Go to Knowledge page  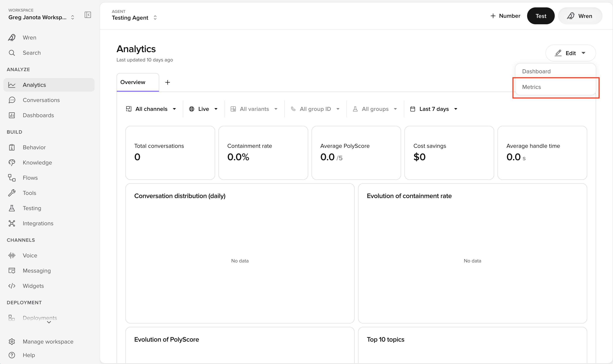tap(49, 163)
